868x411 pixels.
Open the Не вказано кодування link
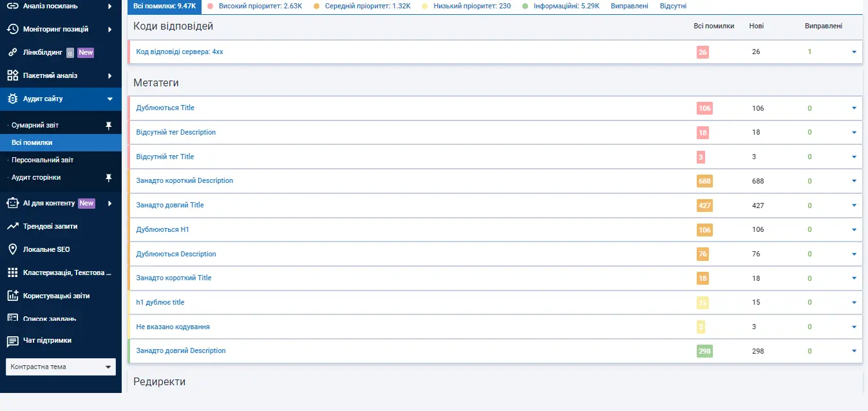[173, 327]
